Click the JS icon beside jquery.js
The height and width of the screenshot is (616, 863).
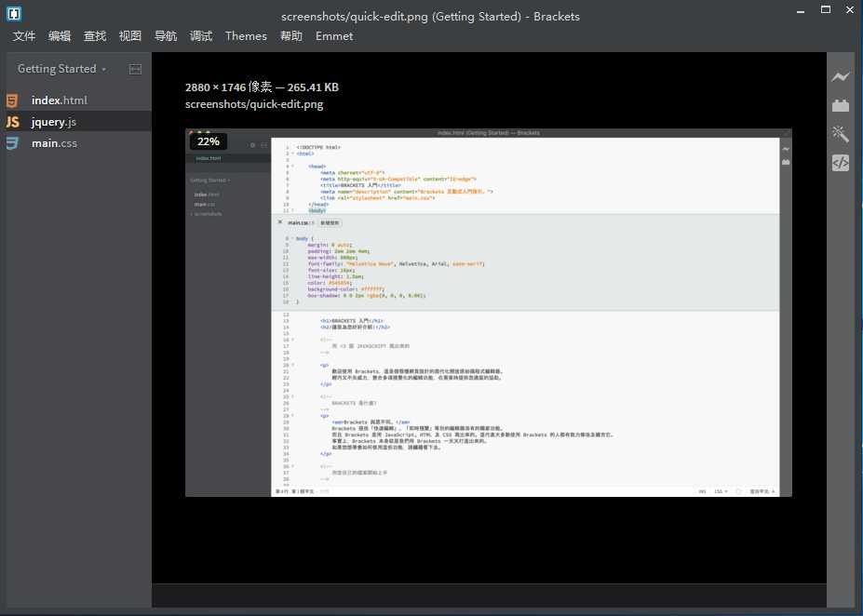13,122
